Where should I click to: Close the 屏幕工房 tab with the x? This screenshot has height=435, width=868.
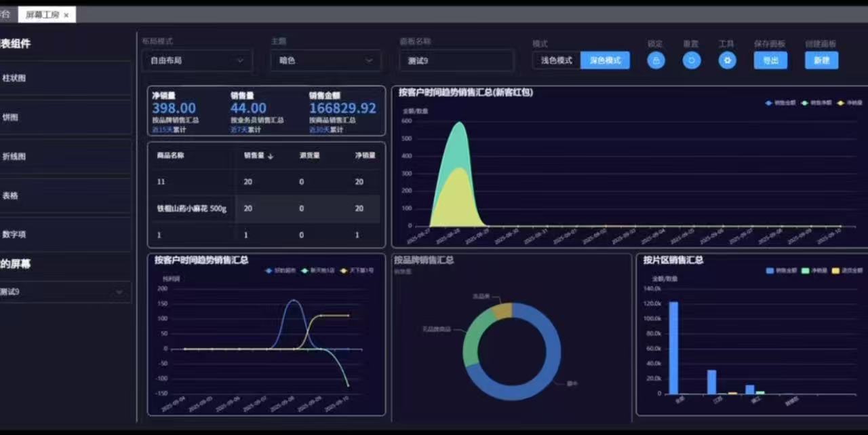(x=66, y=15)
